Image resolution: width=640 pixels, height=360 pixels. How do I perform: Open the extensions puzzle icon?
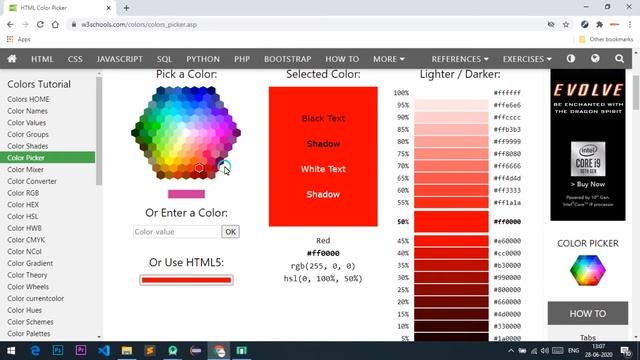point(599,24)
